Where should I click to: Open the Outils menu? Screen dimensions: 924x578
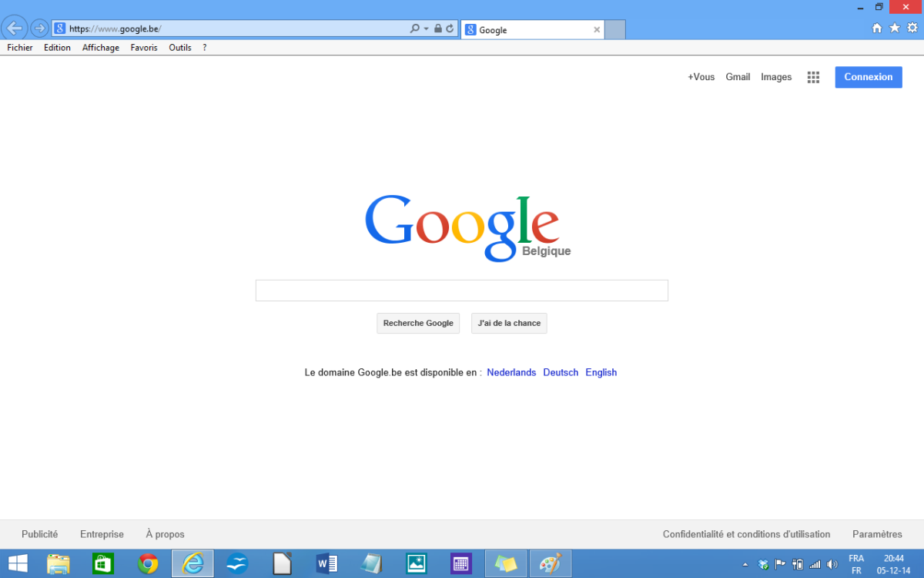pyautogui.click(x=180, y=48)
